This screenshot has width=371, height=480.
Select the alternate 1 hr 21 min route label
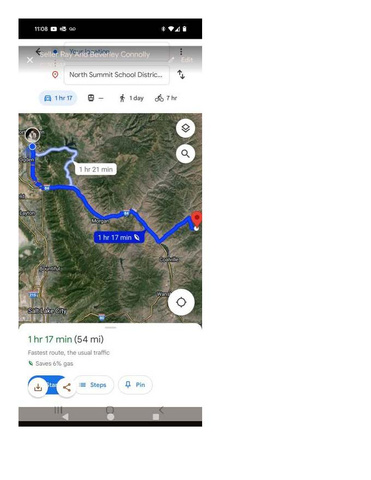pos(96,169)
